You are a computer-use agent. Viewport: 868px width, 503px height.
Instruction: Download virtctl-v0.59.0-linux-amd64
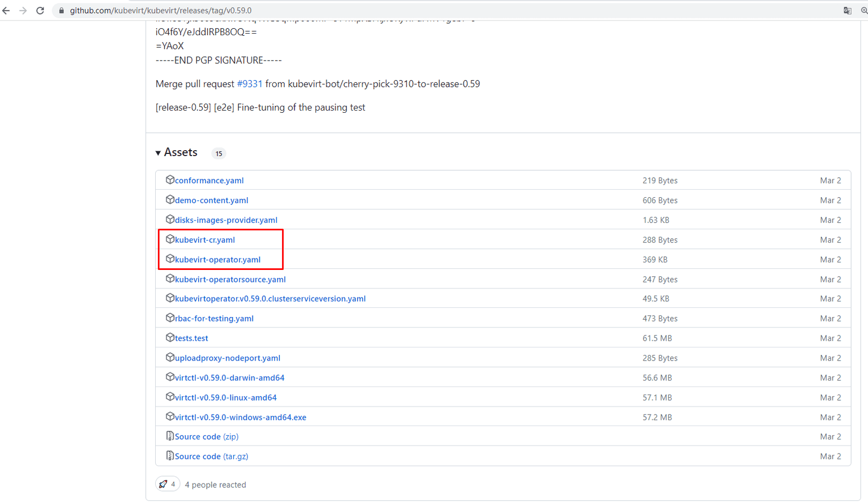pyautogui.click(x=226, y=397)
